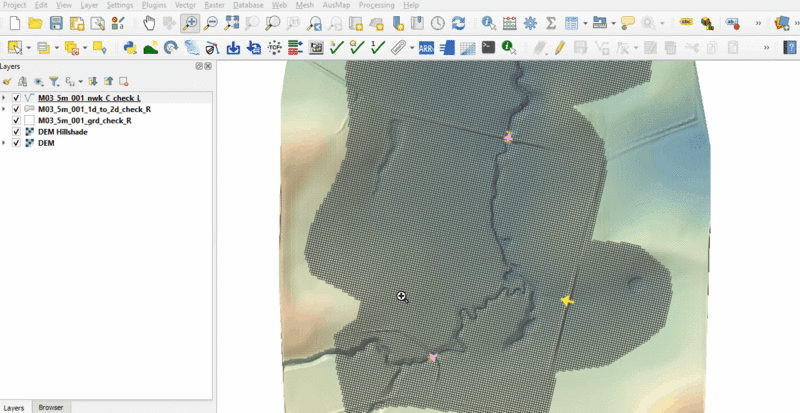800x413 pixels.
Task: Expand the DEM layer tree node
Action: [5, 143]
